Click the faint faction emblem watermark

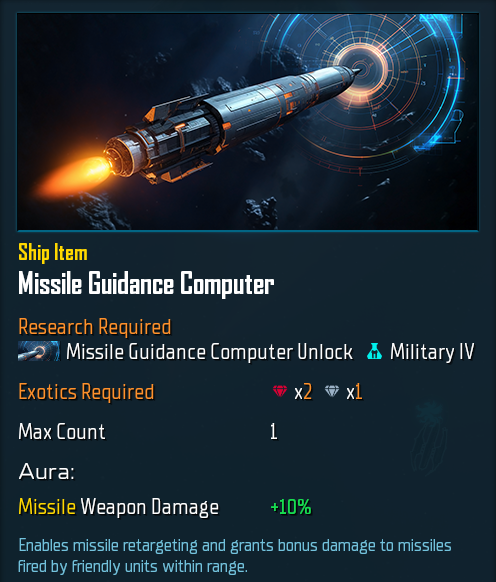pos(430,439)
